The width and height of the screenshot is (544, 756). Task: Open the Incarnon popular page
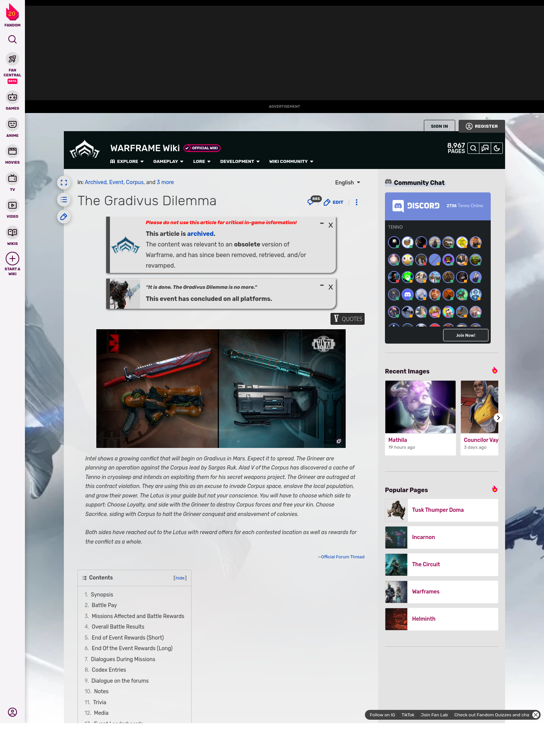pos(442,537)
